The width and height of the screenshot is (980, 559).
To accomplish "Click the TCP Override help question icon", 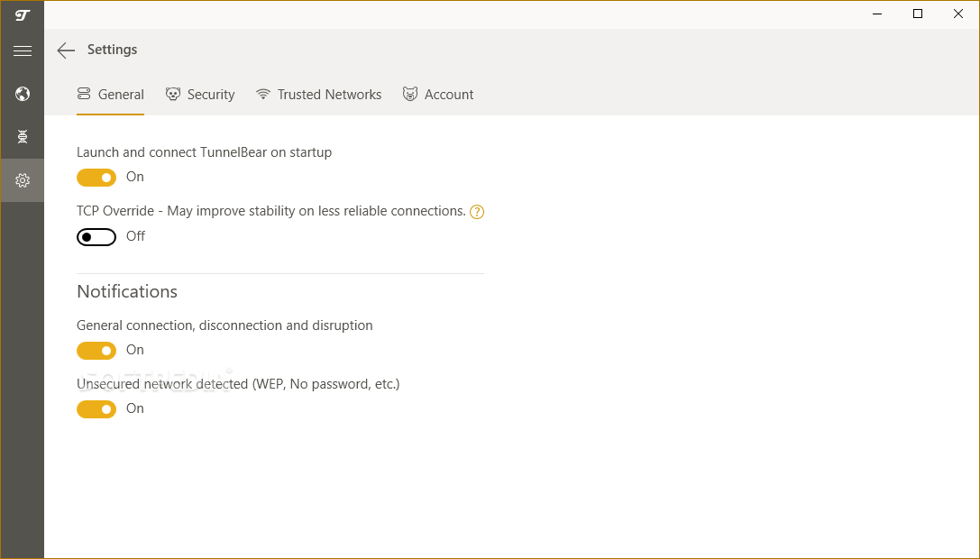I will click(x=477, y=212).
